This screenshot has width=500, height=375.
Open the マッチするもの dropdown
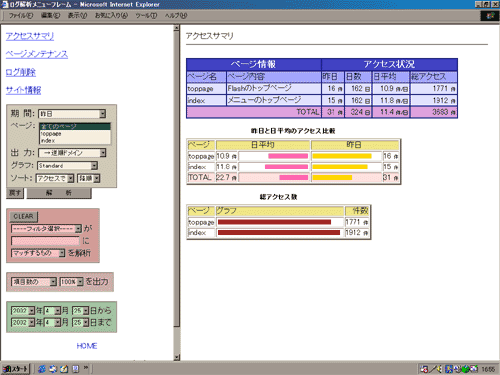(x=38, y=253)
